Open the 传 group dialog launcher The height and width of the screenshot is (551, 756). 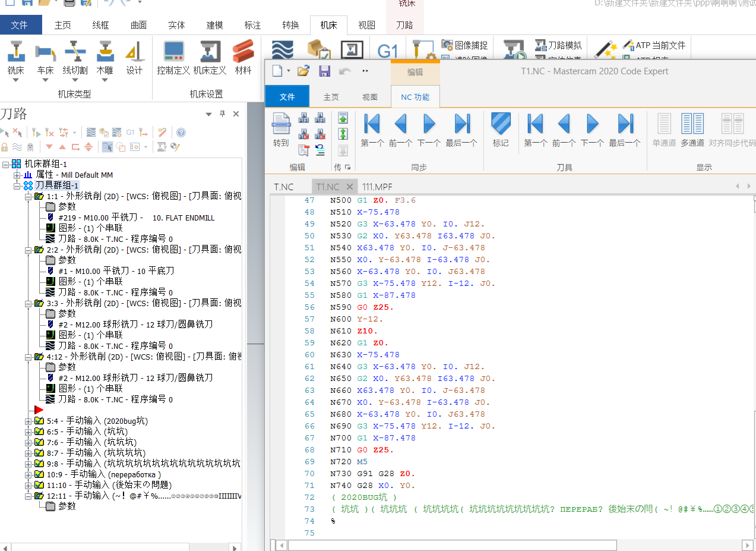pos(347,168)
